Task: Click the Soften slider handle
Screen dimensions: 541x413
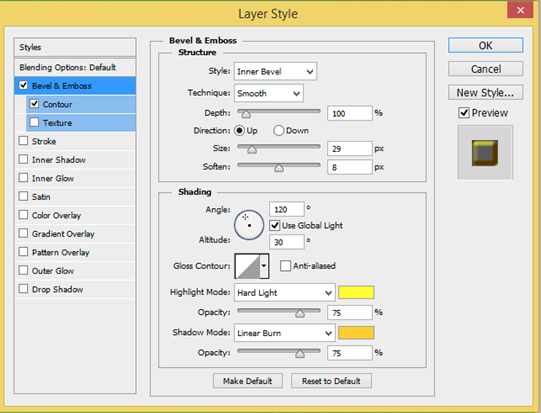Action: (x=279, y=168)
